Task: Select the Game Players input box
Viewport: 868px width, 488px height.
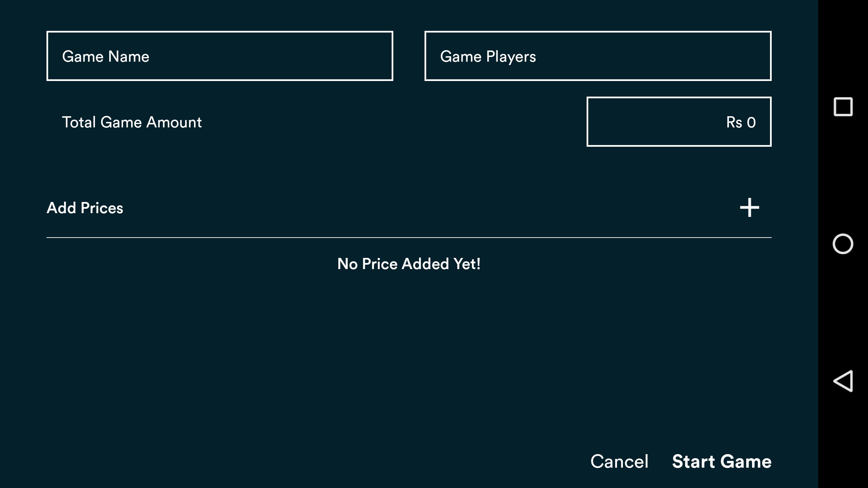Action: pyautogui.click(x=598, y=56)
